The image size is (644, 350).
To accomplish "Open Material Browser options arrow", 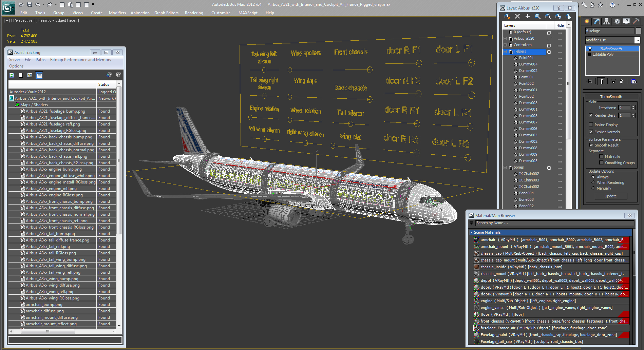I will [x=472, y=223].
